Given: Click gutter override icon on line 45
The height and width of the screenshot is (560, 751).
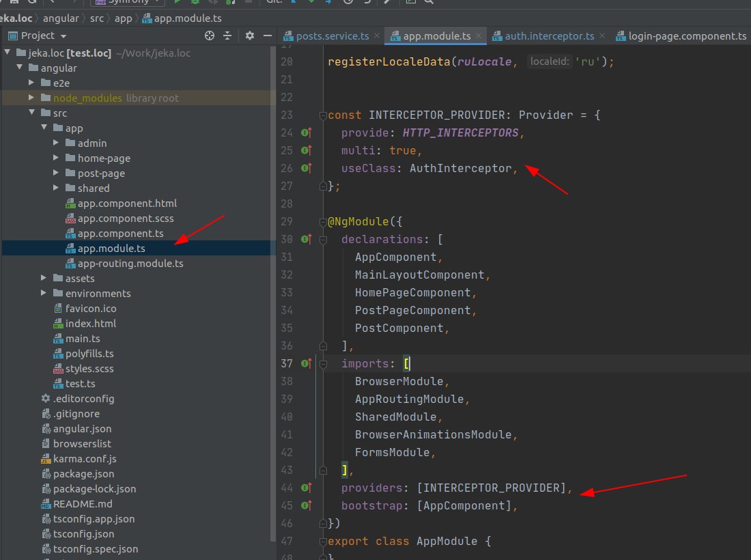Looking at the screenshot, I should pos(307,505).
